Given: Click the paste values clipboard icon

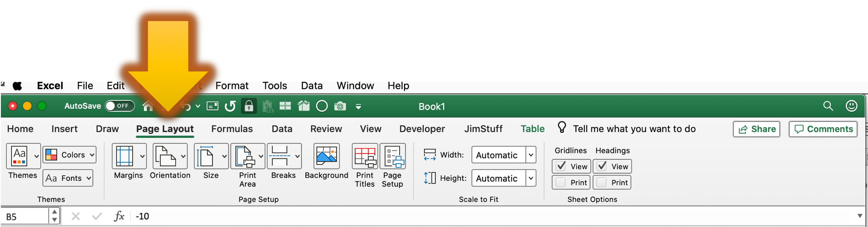Looking at the screenshot, I should (267, 106).
